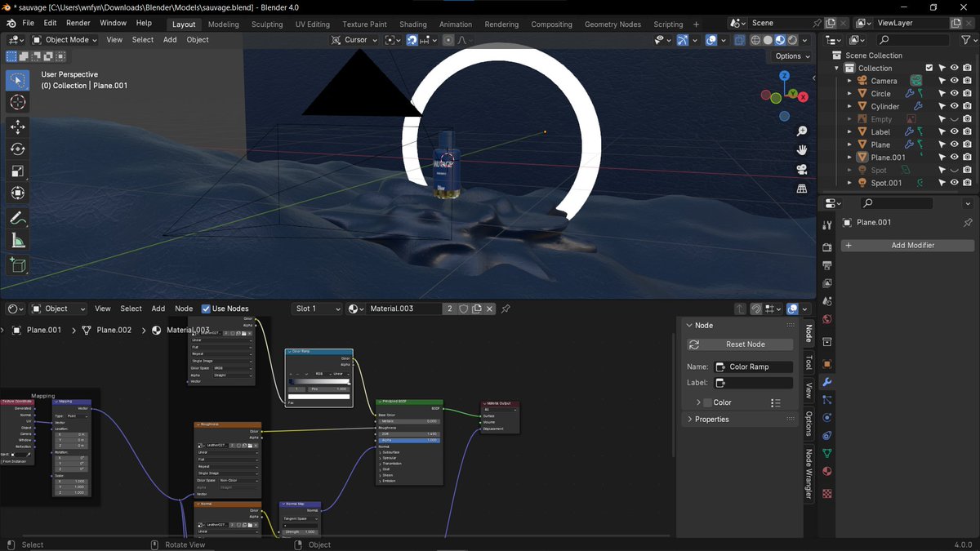980x551 pixels.
Task: Select the Transform tool
Action: pos(18,193)
